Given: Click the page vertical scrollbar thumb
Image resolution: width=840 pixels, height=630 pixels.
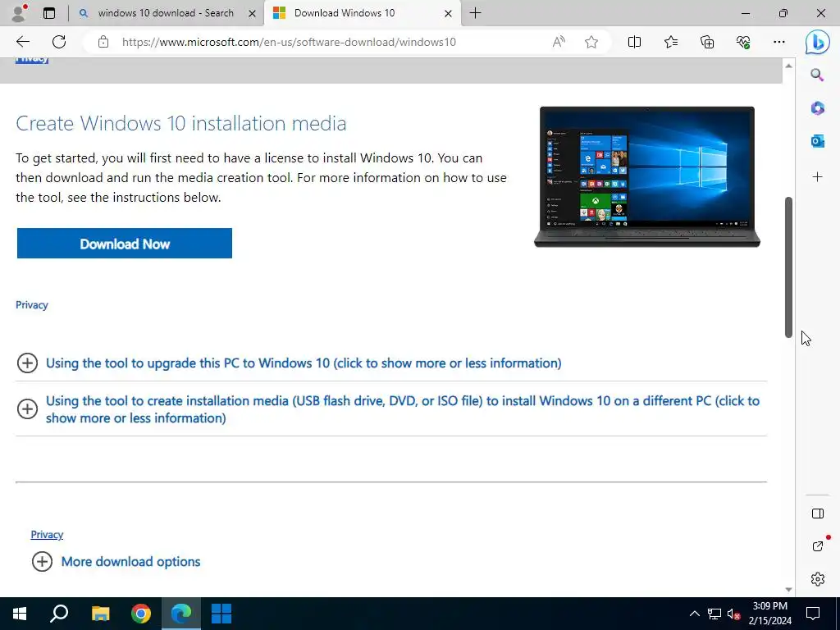Looking at the screenshot, I should pos(788,267).
